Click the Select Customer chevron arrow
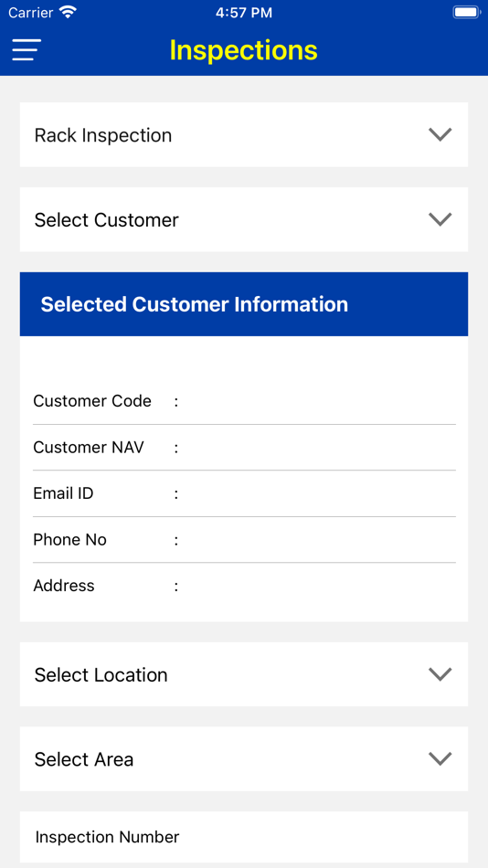The image size is (488, 868). [440, 219]
